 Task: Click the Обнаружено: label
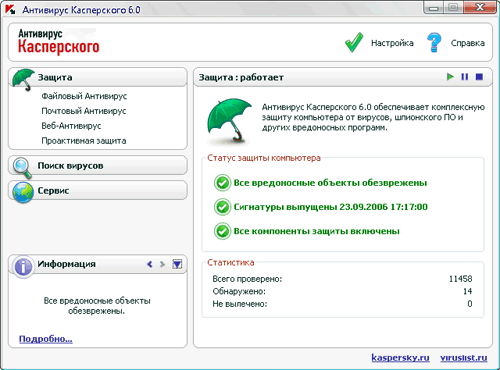coord(239,291)
